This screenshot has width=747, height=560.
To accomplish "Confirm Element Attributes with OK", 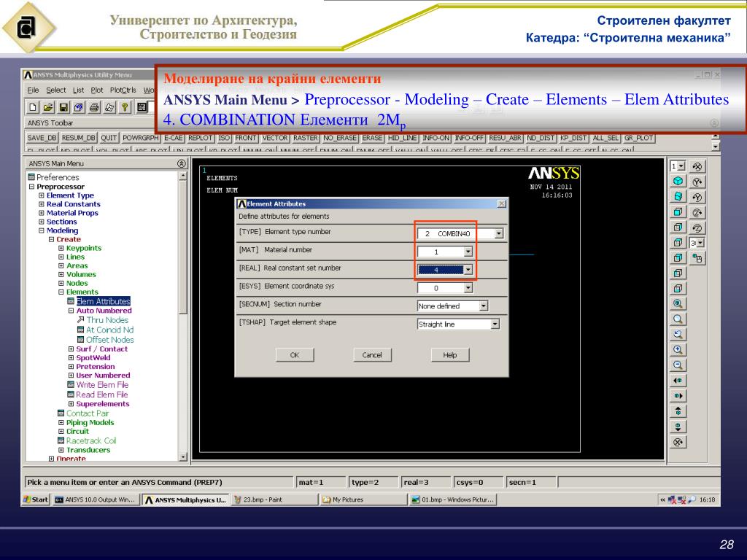I will click(x=295, y=355).
